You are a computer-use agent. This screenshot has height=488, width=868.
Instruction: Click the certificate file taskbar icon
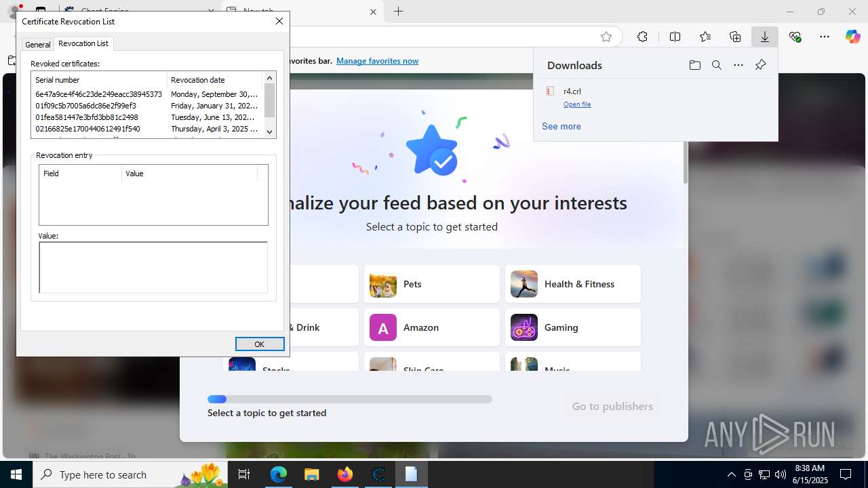(411, 474)
